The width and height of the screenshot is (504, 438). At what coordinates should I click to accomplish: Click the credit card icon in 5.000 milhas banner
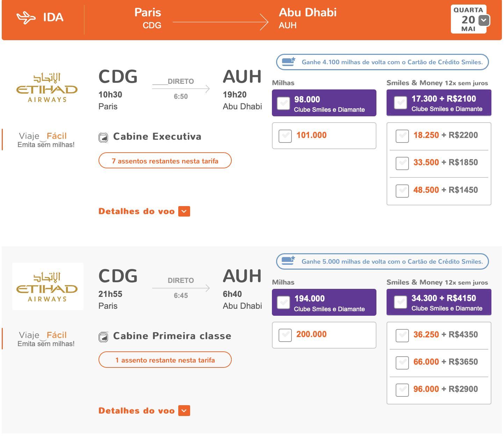(289, 261)
